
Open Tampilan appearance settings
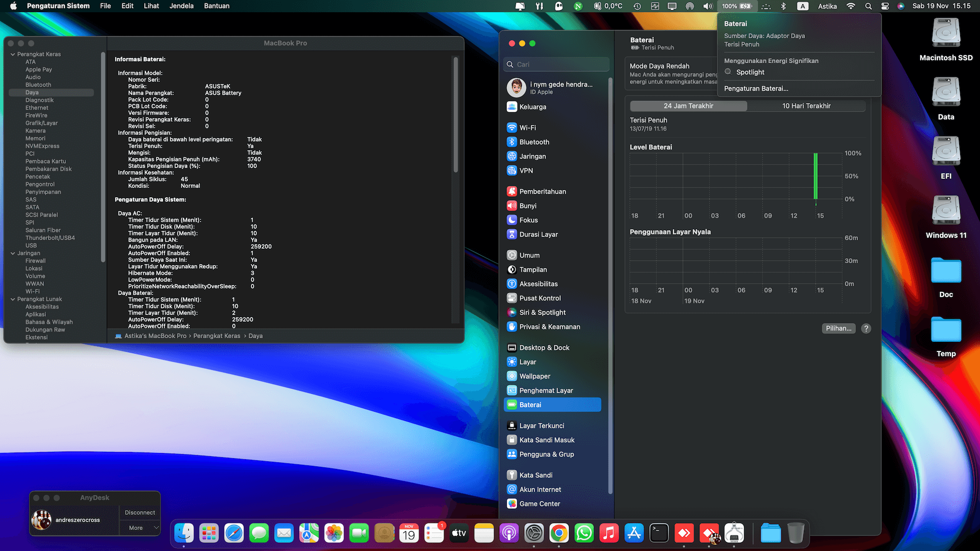coord(553,269)
